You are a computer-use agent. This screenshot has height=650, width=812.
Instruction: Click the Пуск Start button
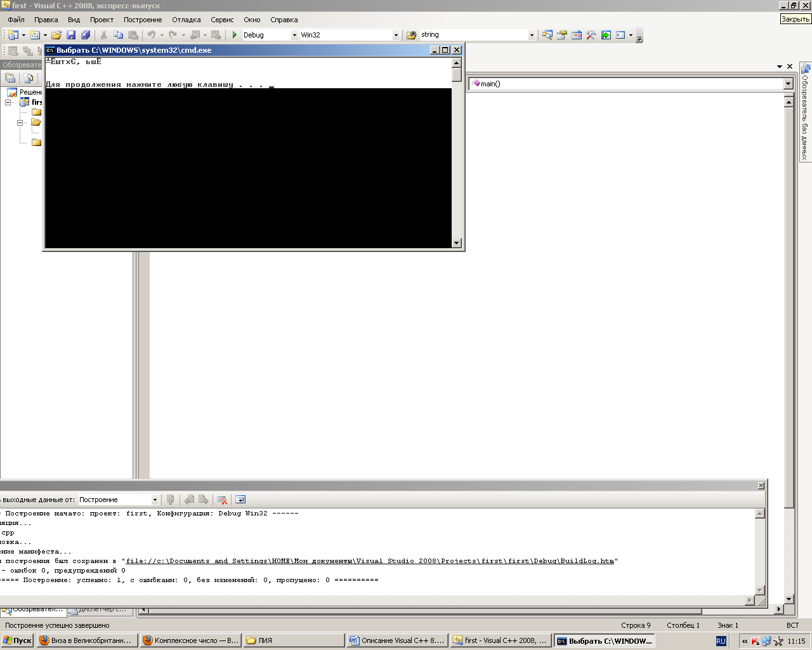pyautogui.click(x=18, y=641)
